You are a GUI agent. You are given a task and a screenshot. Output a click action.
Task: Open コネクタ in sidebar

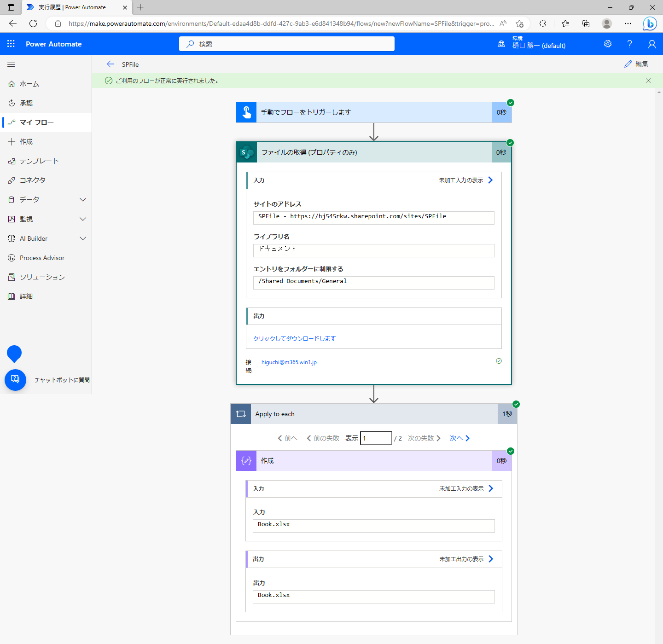click(46, 180)
